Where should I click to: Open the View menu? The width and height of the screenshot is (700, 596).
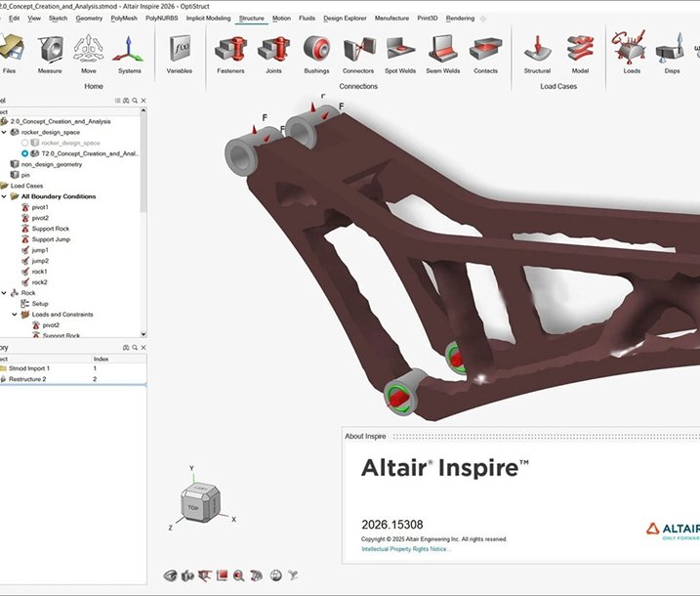(x=34, y=19)
